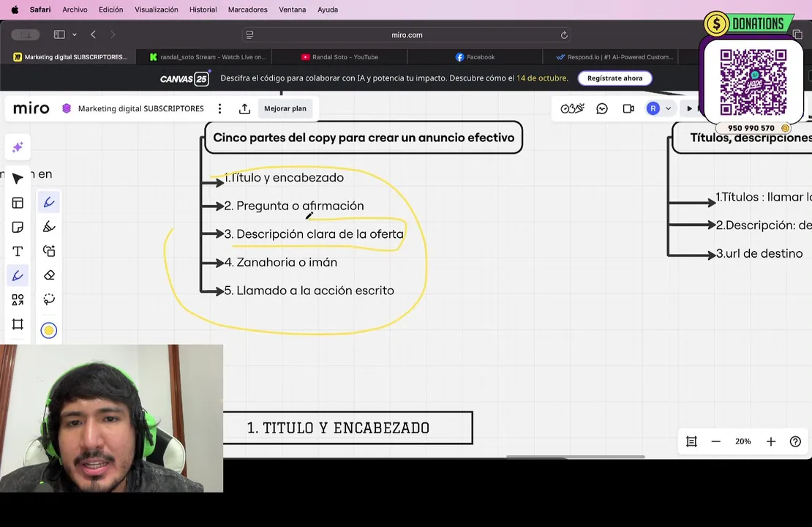Image resolution: width=812 pixels, height=527 pixels.
Task: Go forward in Safari
Action: point(113,34)
